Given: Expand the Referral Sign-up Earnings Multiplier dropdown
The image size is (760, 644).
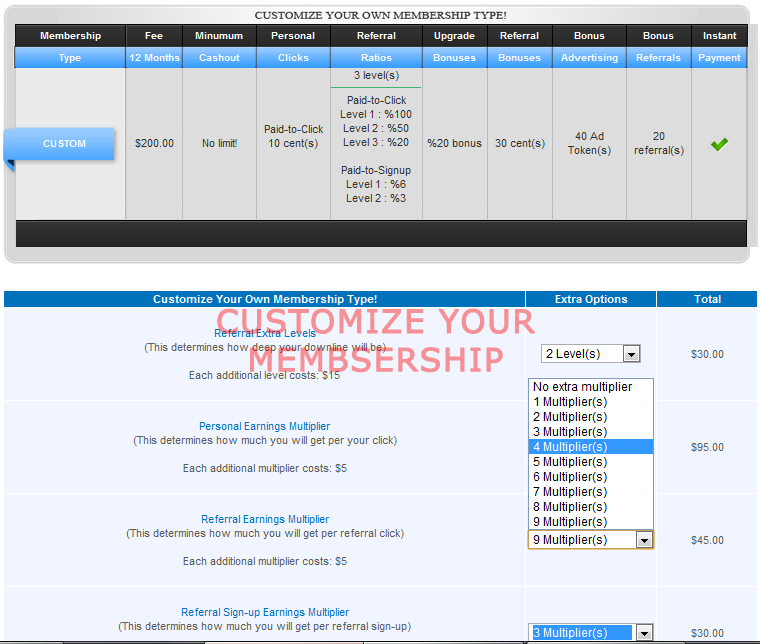Looking at the screenshot, I should [x=590, y=633].
